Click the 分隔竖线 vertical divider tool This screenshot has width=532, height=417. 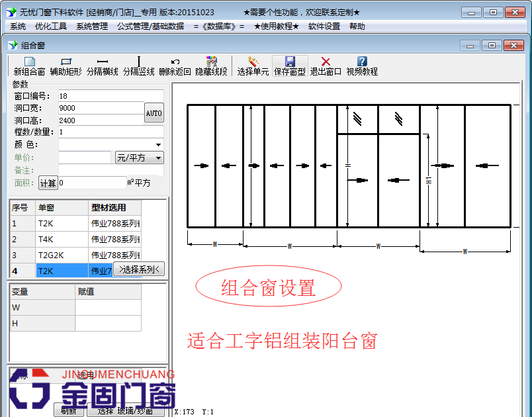[x=140, y=65]
